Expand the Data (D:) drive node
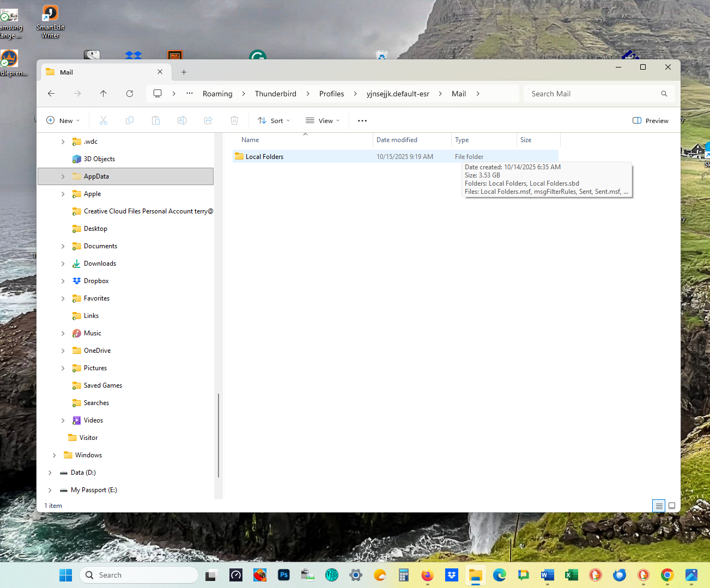The width and height of the screenshot is (710, 588). [50, 473]
